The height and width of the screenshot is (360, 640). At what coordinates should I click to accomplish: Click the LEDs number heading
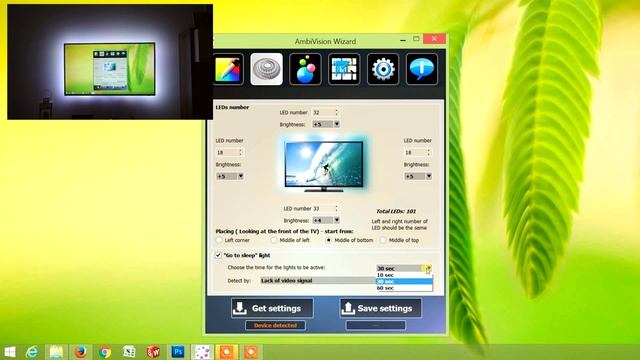click(232, 107)
